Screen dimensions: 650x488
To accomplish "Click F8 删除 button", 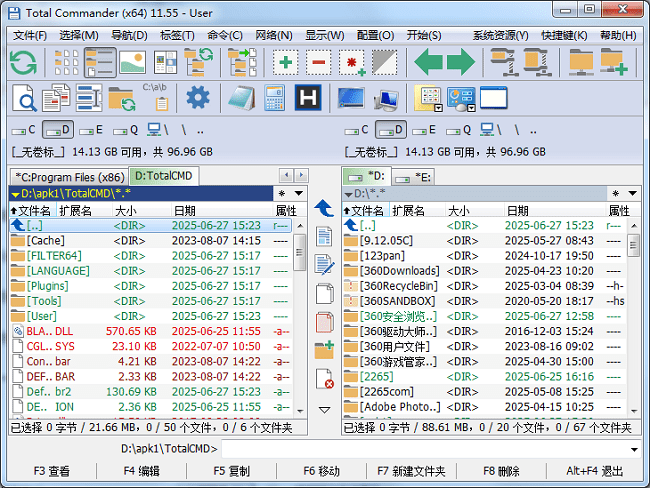I will point(501,471).
